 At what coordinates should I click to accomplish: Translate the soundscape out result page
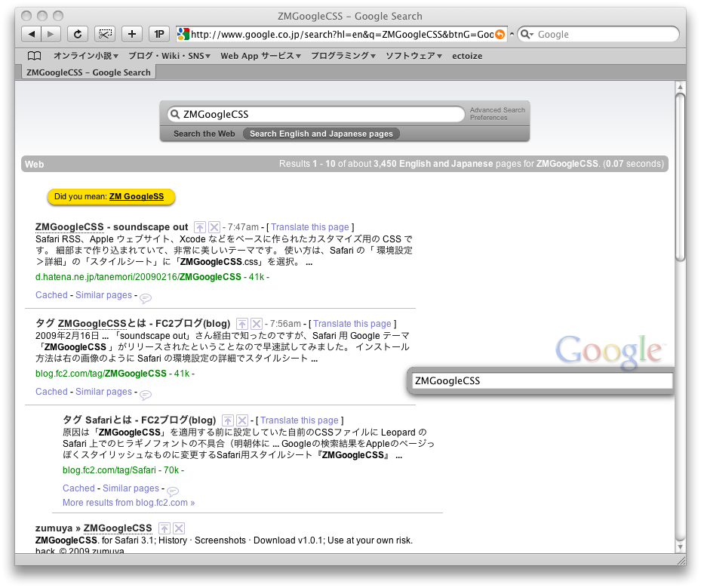click(x=310, y=227)
